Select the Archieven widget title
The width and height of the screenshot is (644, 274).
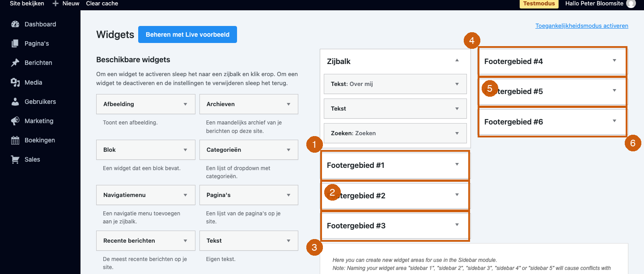click(220, 104)
